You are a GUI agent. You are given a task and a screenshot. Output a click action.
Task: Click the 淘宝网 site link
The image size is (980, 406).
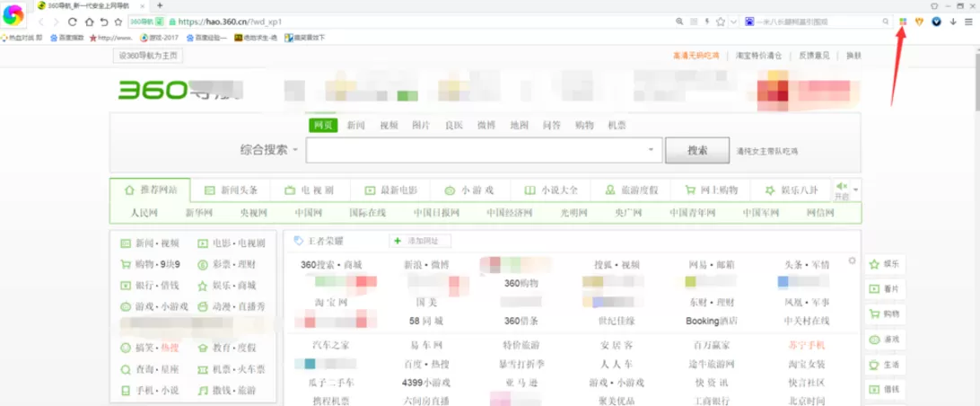click(x=331, y=303)
